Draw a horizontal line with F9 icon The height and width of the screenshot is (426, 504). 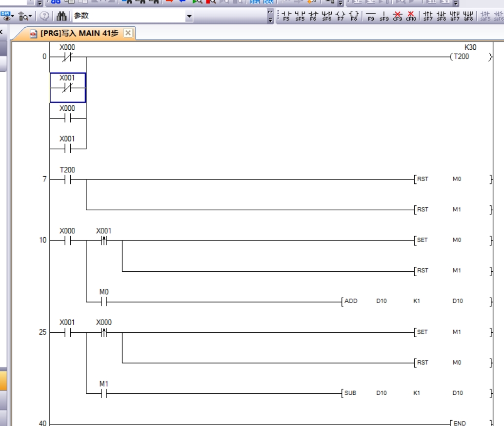pyautogui.click(x=371, y=17)
